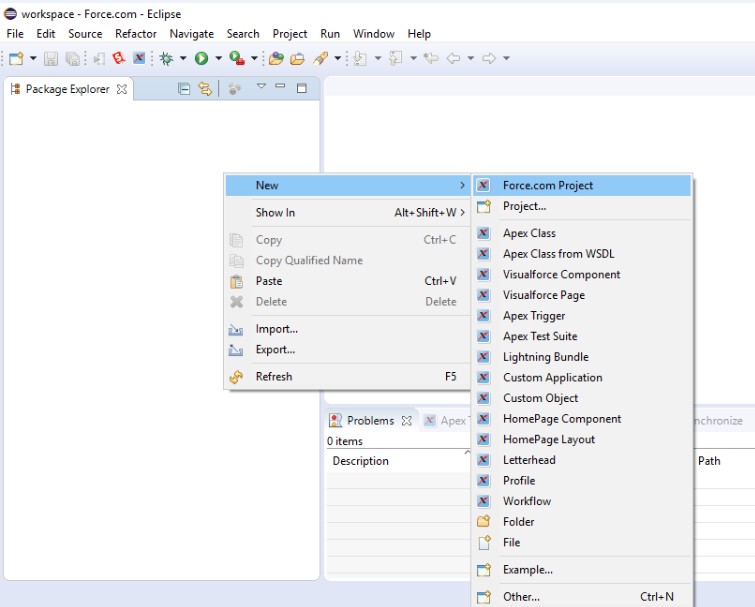This screenshot has height=607, width=755.
Task: Click the Collapse All icon in Package Explorer
Action: (x=184, y=89)
